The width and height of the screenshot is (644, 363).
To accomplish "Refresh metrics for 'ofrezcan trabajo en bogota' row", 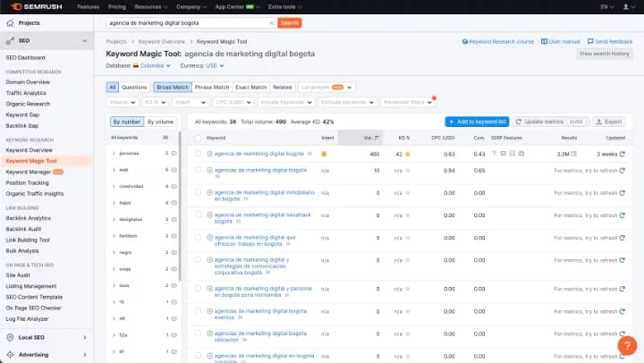I will 623,238.
